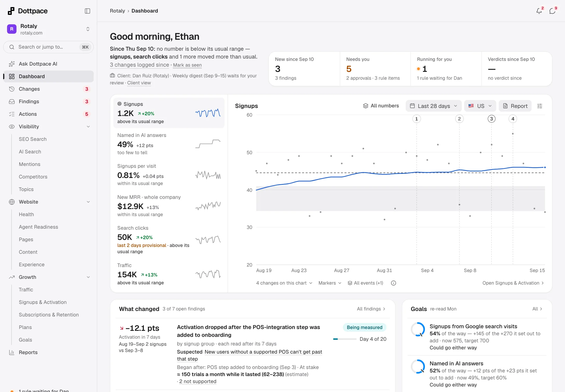Click Mark as seen link
The width and height of the screenshot is (565, 392).
point(187,65)
